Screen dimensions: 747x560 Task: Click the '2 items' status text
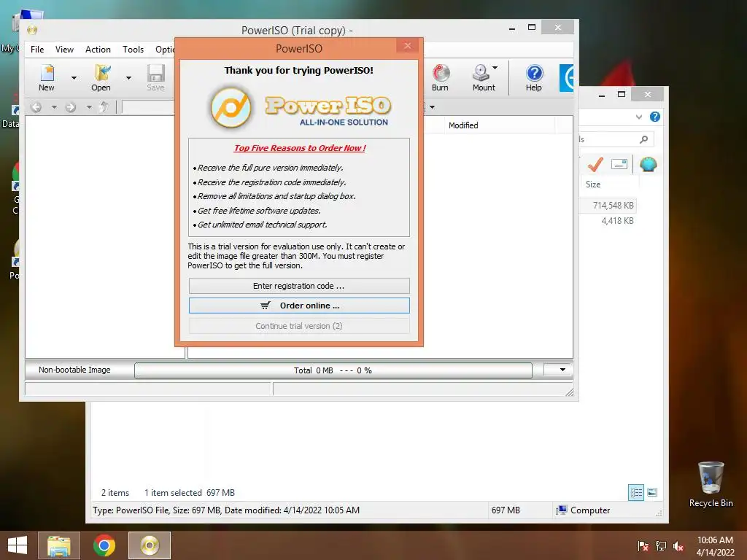[115, 492]
